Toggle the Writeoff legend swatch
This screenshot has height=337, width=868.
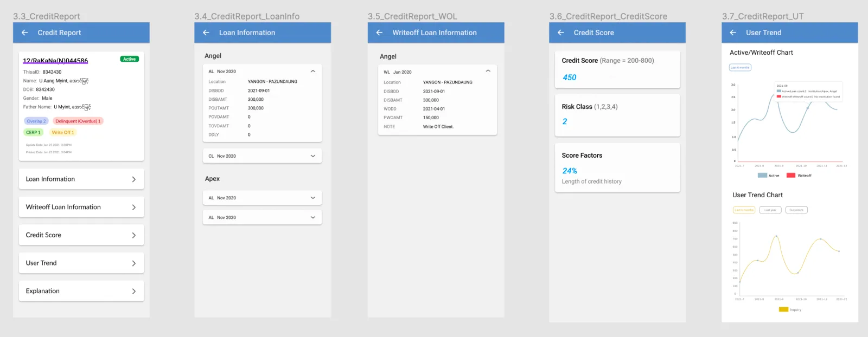[x=791, y=176]
